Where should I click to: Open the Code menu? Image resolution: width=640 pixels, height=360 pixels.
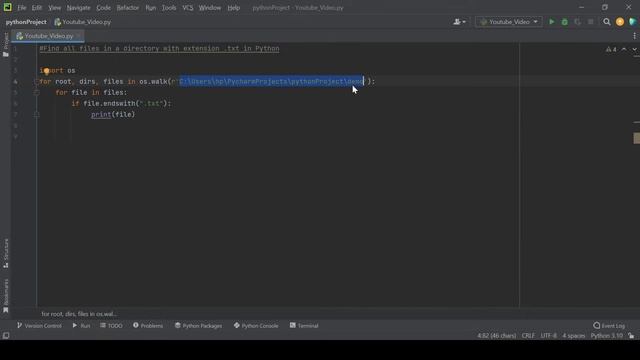103,8
